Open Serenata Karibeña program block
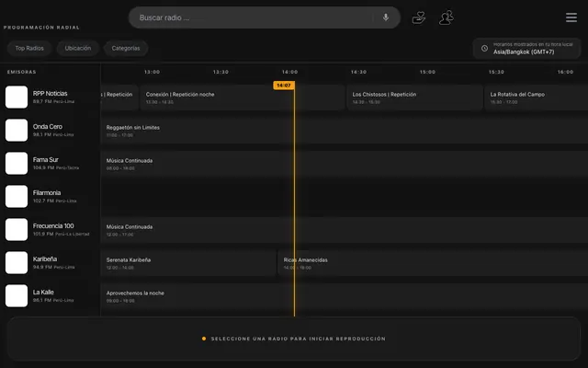This screenshot has height=368, width=588. click(188, 263)
